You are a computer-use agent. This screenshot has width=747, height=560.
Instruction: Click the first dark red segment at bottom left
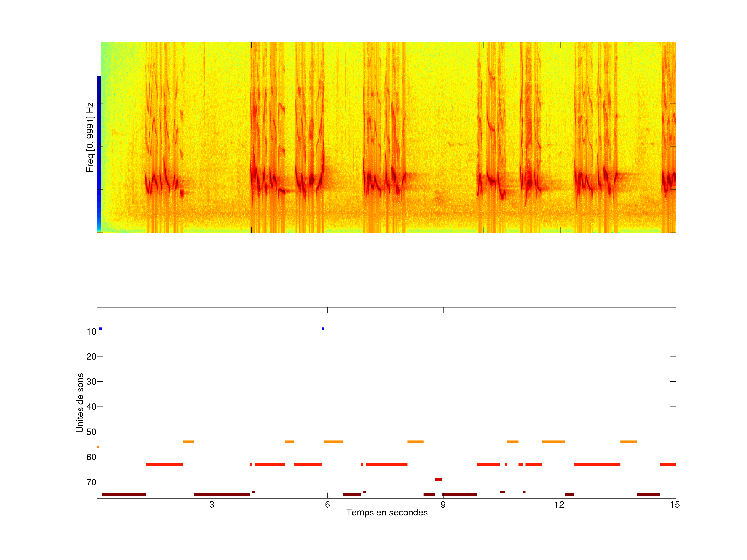click(124, 494)
